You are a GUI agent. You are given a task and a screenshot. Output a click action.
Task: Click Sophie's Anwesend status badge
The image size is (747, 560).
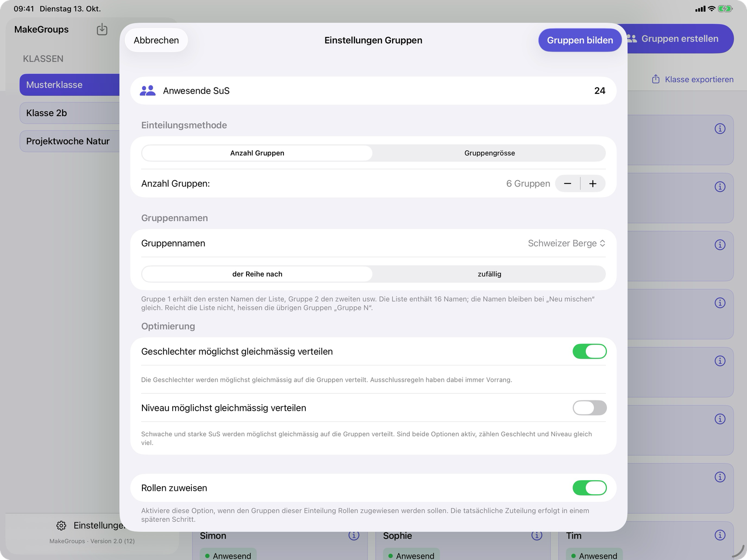click(x=411, y=555)
